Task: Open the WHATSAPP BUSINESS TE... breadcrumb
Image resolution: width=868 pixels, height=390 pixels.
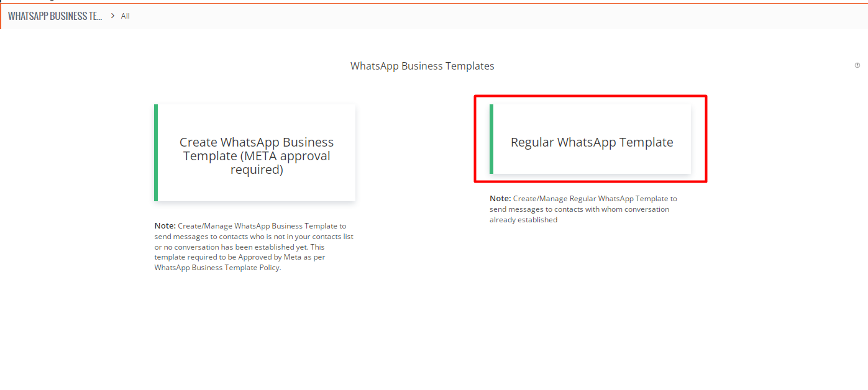Action: tap(55, 16)
